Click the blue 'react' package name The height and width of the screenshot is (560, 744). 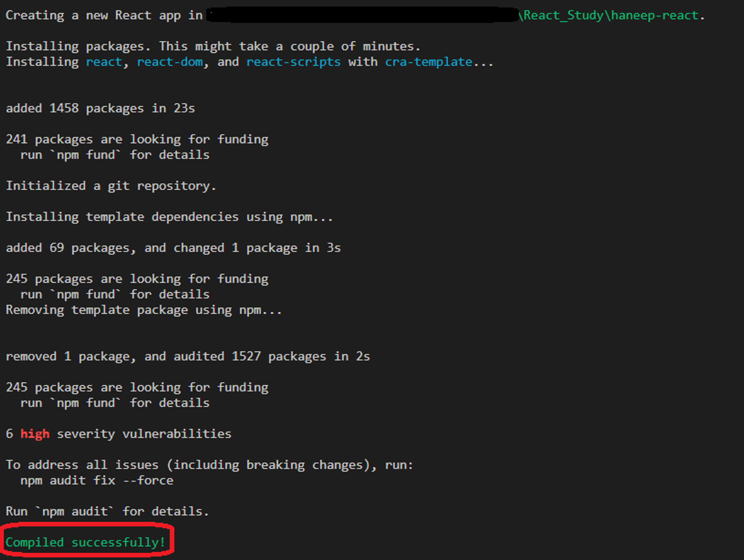104,62
